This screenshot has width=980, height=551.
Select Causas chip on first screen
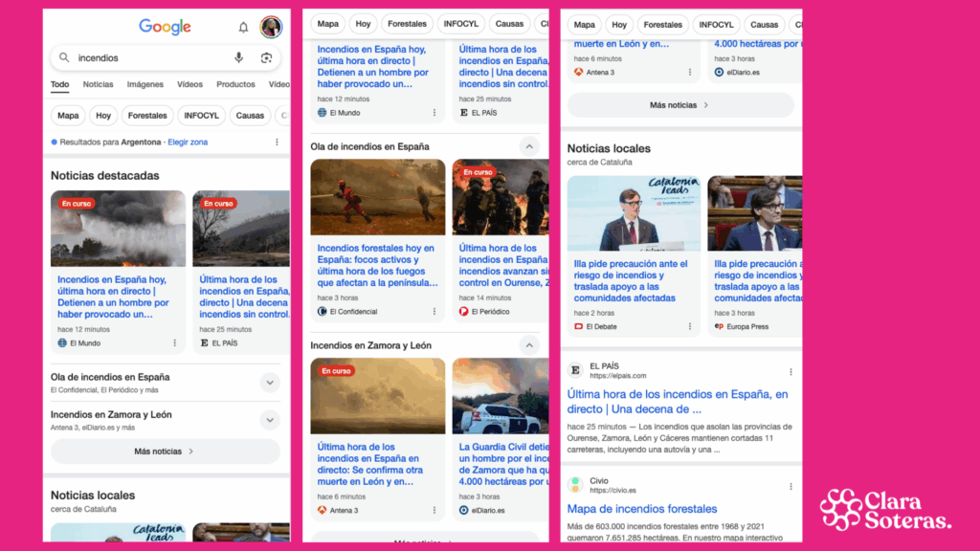click(x=250, y=116)
